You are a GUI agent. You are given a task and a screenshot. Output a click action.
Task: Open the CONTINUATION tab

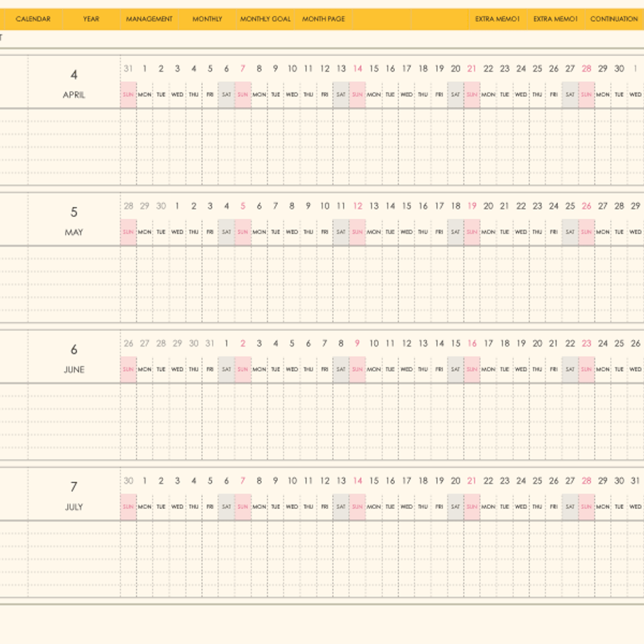615,19
